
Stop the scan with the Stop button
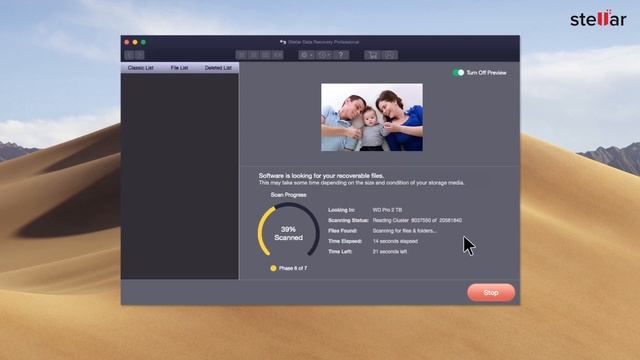tap(491, 293)
